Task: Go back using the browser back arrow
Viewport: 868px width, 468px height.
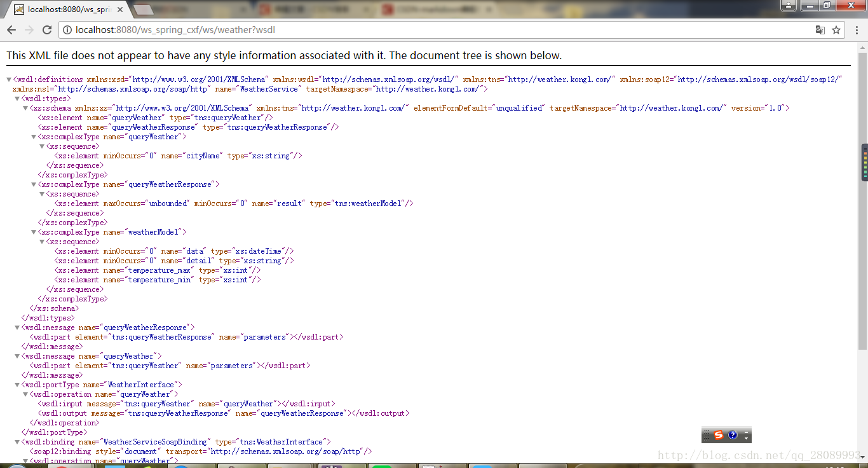Action: 11,30
